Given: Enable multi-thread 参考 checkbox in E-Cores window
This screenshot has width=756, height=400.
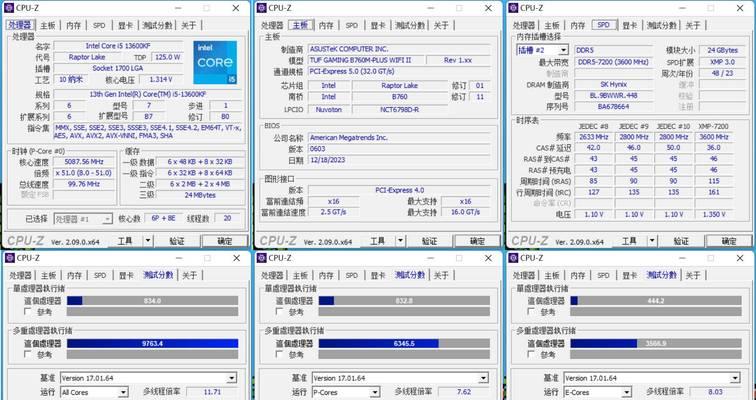Looking at the screenshot, I should [x=531, y=354].
